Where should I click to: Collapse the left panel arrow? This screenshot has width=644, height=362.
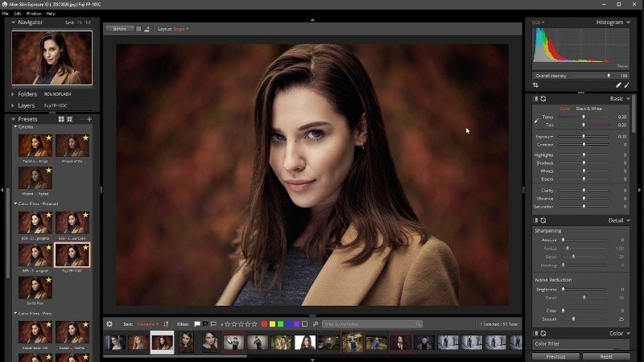2,190
